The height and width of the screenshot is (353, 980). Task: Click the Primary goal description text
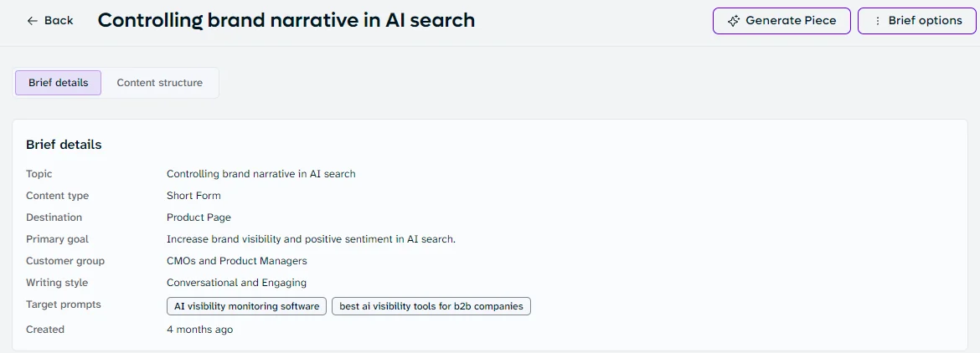pyautogui.click(x=311, y=239)
